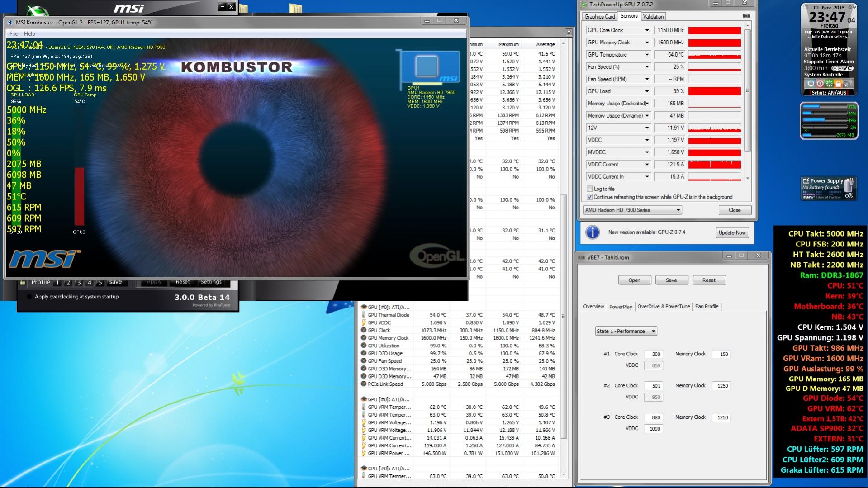Viewport: 868px width, 488px height.
Task: Click the GPU chip icon above GPU Thermal Diode row
Action: 364,307
